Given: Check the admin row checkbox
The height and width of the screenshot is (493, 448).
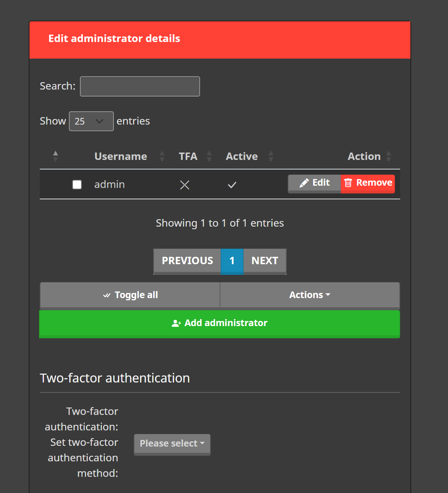Looking at the screenshot, I should (77, 185).
